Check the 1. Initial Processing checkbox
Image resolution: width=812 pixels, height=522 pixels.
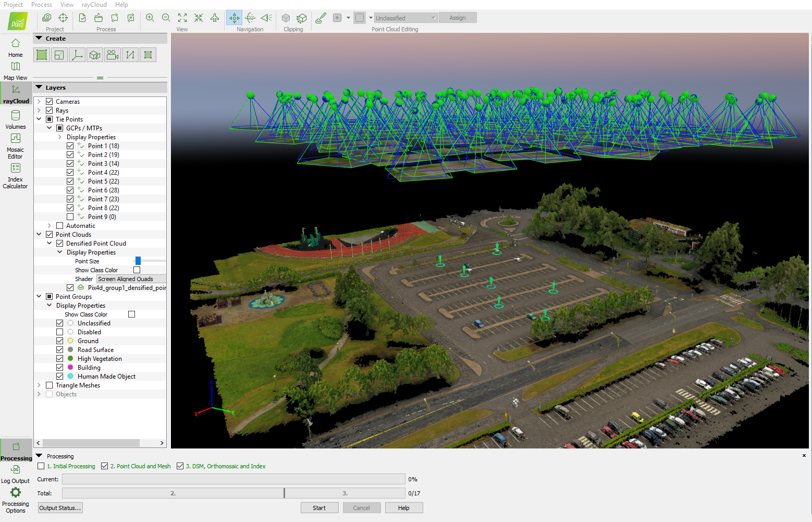pos(41,466)
